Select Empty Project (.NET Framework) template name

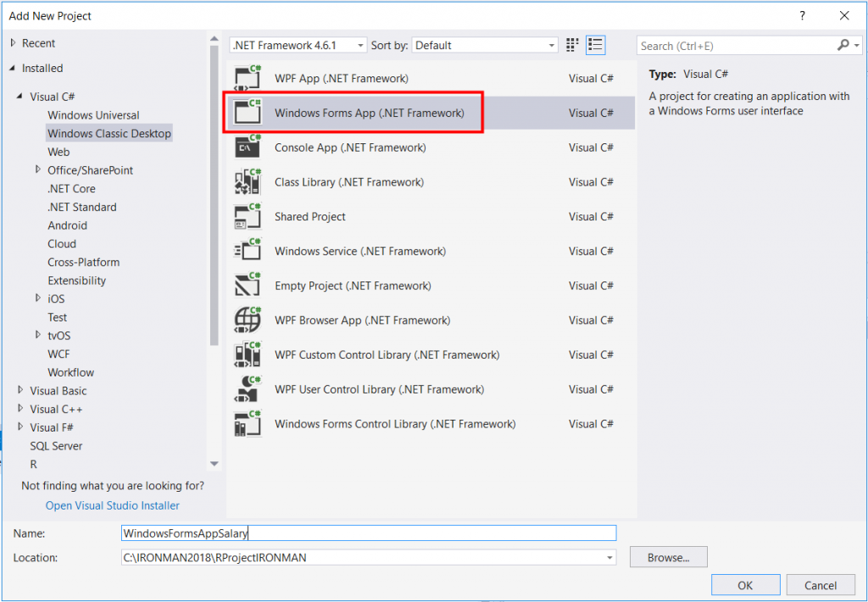pos(353,286)
